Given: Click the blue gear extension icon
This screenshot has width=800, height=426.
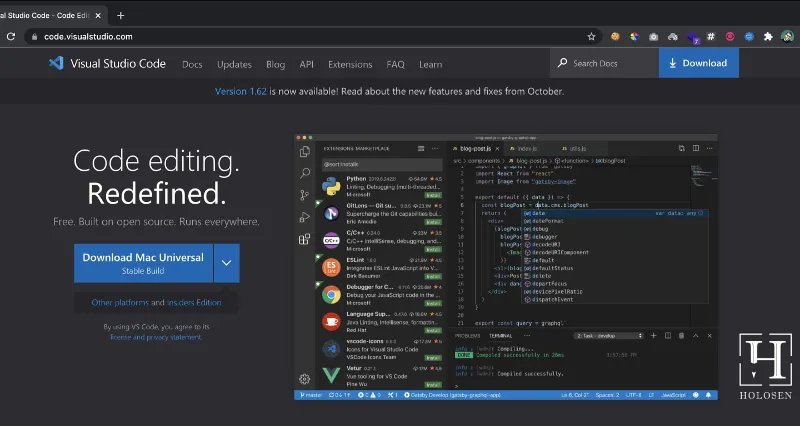Looking at the screenshot, I should point(749,37).
